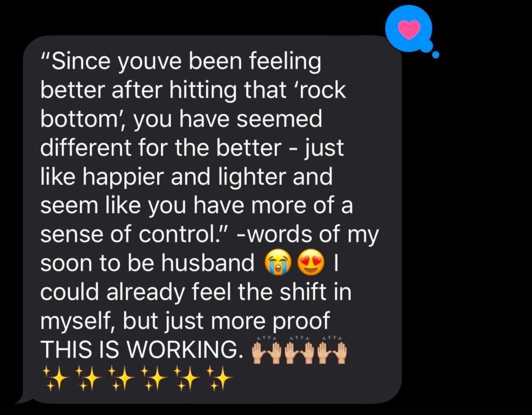
Task: Click the small blue tapback bubble dot
Action: (435, 54)
